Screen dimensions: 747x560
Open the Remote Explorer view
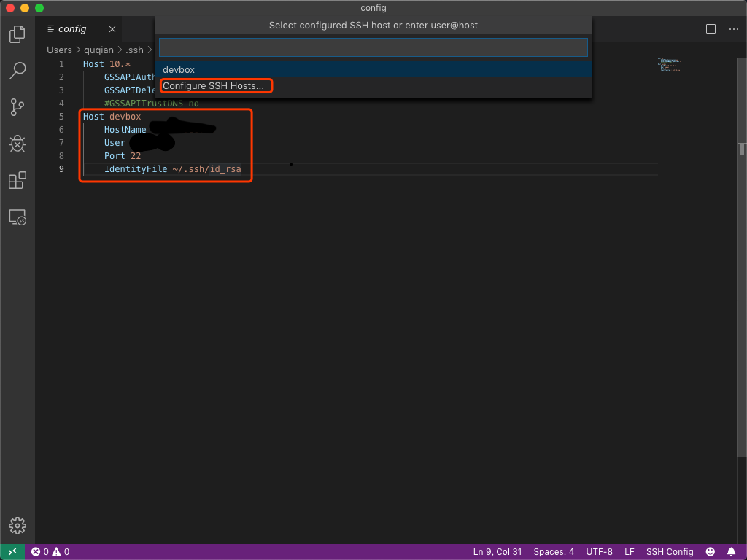[x=18, y=217]
